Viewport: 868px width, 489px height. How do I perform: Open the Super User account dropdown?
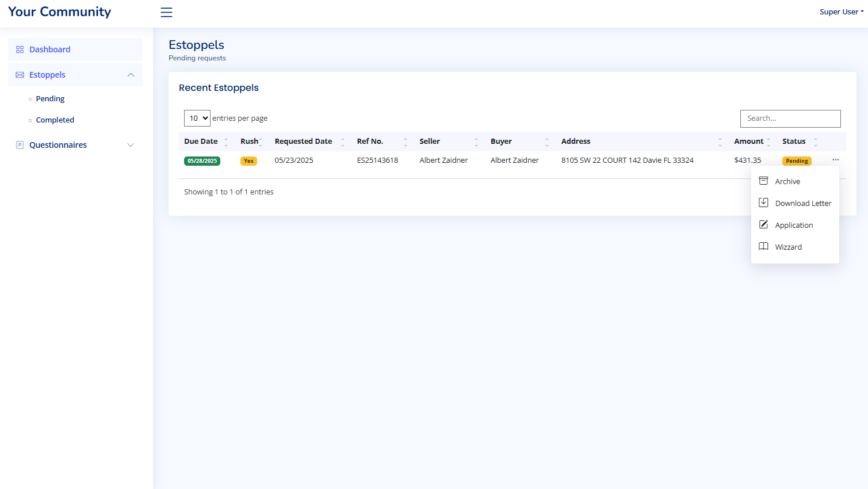841,12
